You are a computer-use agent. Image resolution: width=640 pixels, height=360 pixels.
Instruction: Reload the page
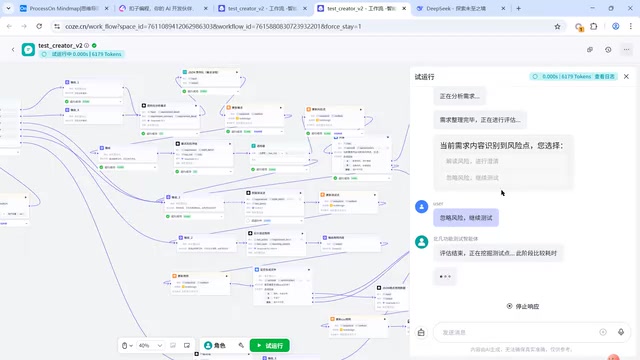tap(39, 26)
